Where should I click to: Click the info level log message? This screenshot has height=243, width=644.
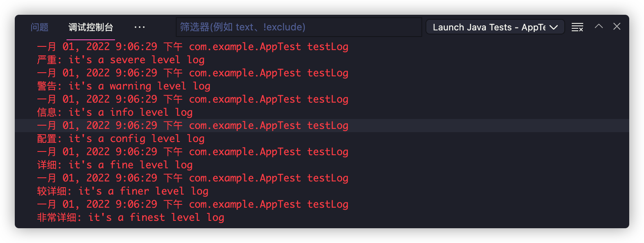coord(115,112)
